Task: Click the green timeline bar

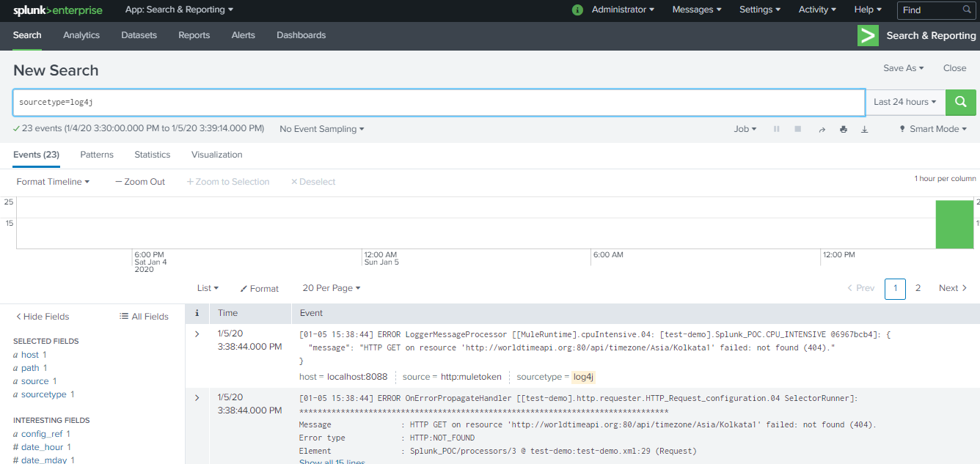Action: 954,224
